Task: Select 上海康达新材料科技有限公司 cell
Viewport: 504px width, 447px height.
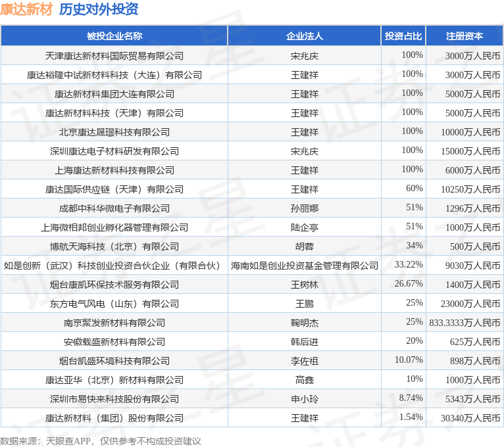Action: click(x=114, y=170)
